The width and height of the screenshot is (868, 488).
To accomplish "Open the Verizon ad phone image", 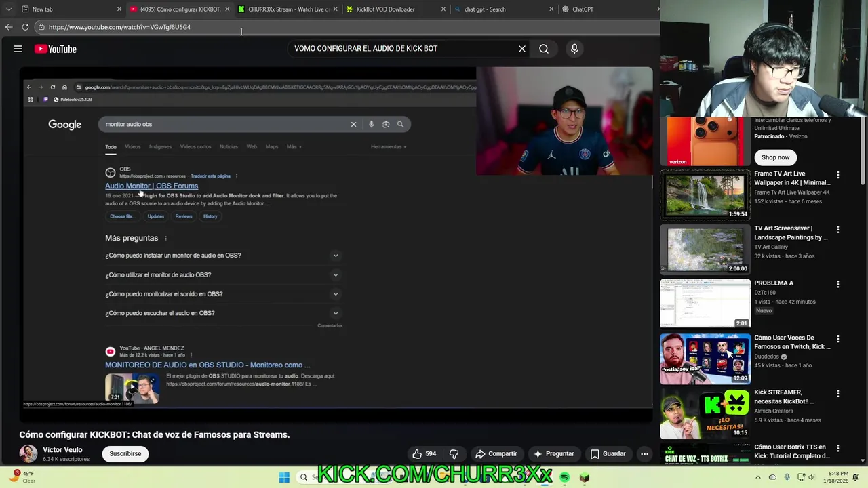I will 705,141.
